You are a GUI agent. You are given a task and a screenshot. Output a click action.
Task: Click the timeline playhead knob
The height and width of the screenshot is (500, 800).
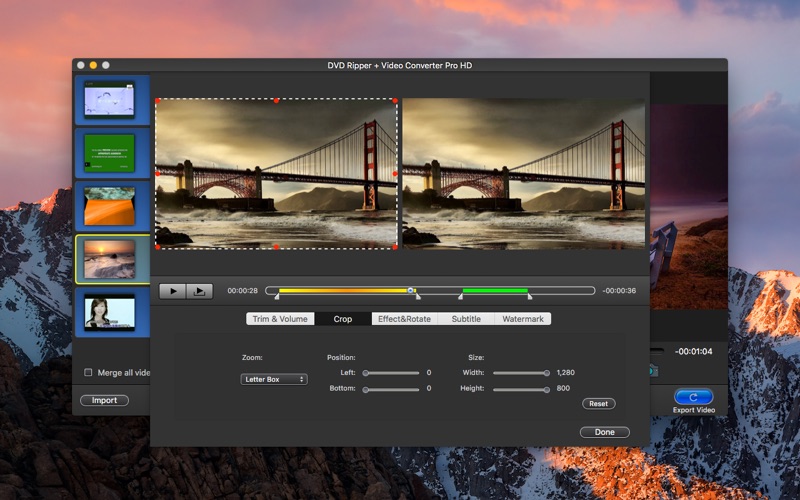coord(410,290)
